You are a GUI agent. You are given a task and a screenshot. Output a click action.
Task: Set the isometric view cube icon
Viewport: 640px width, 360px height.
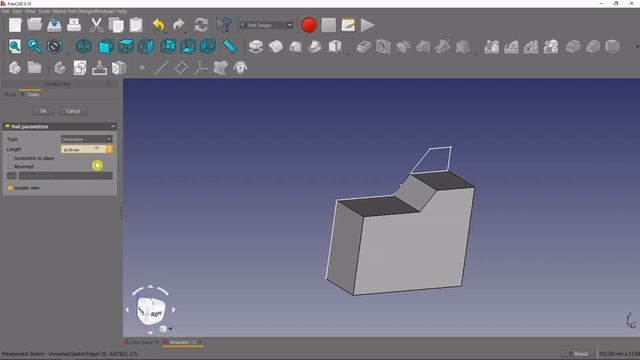coord(83,47)
